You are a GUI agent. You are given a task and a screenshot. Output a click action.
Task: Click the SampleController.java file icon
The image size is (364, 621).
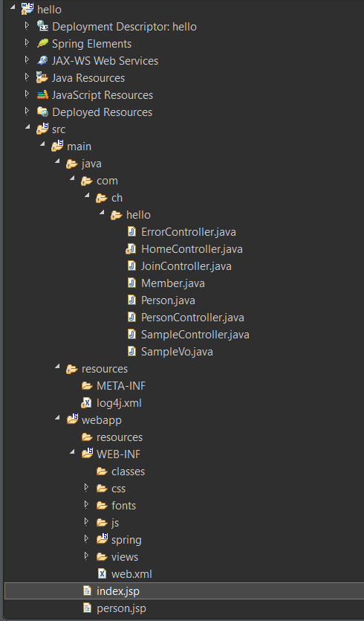click(x=131, y=334)
